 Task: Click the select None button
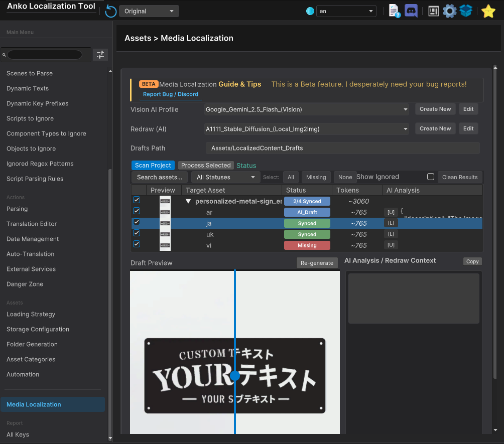(x=345, y=177)
